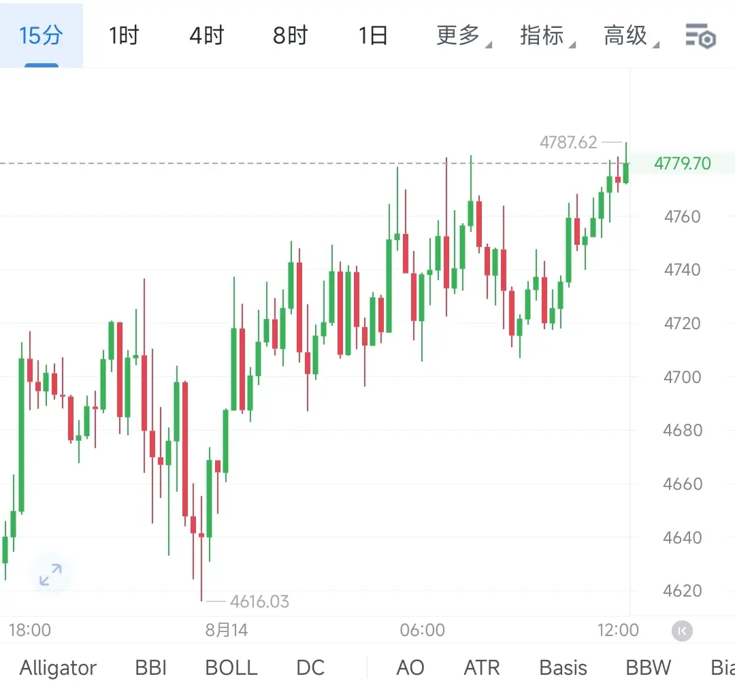
Task: Click the 18:00 time axis label
Action: click(x=29, y=630)
